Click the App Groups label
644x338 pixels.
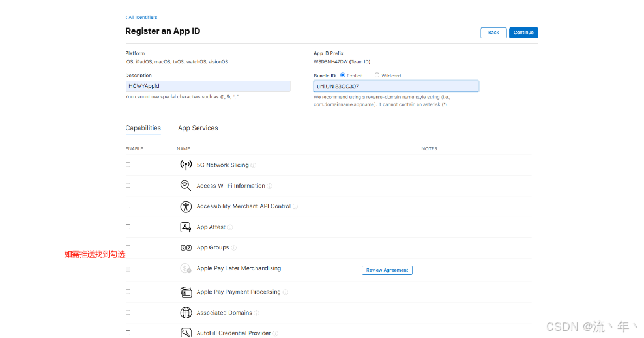[212, 247]
